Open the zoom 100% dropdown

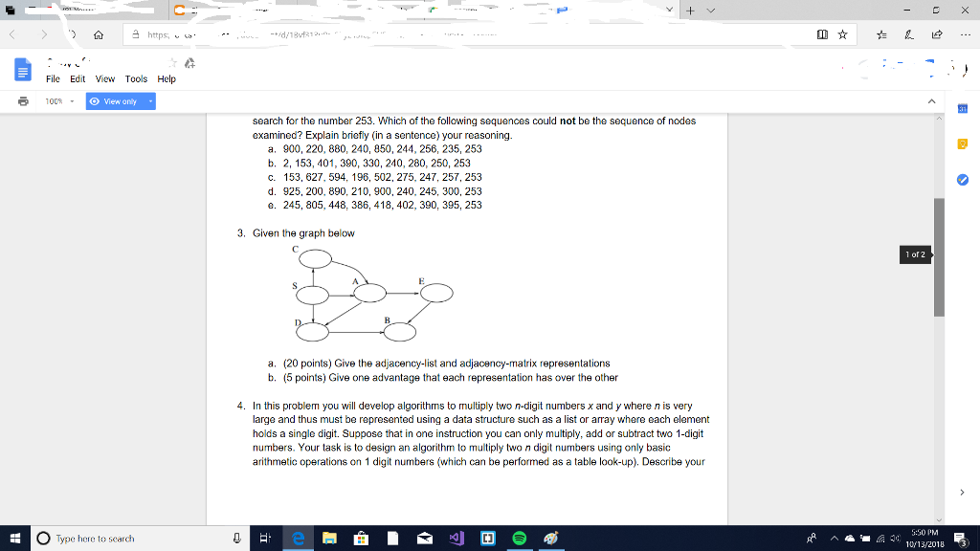59,101
